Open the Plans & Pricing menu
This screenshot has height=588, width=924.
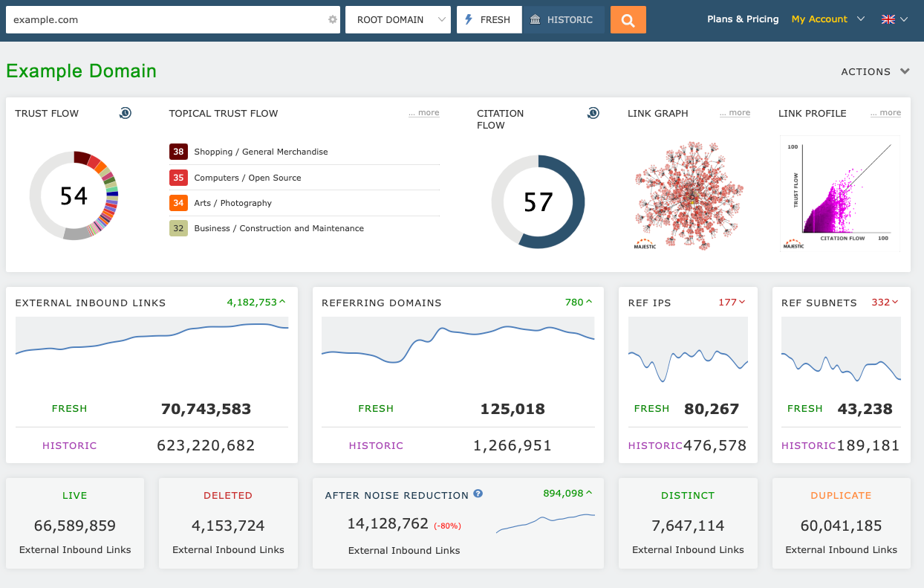coord(743,19)
